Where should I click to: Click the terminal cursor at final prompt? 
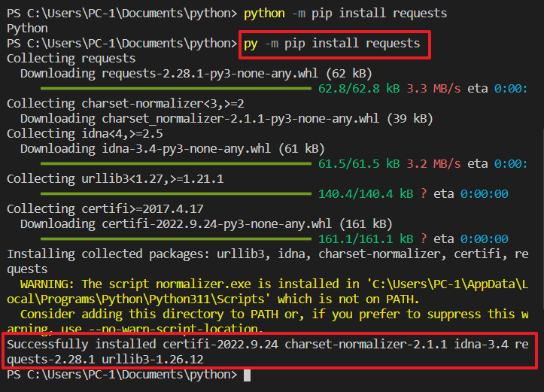(x=247, y=375)
